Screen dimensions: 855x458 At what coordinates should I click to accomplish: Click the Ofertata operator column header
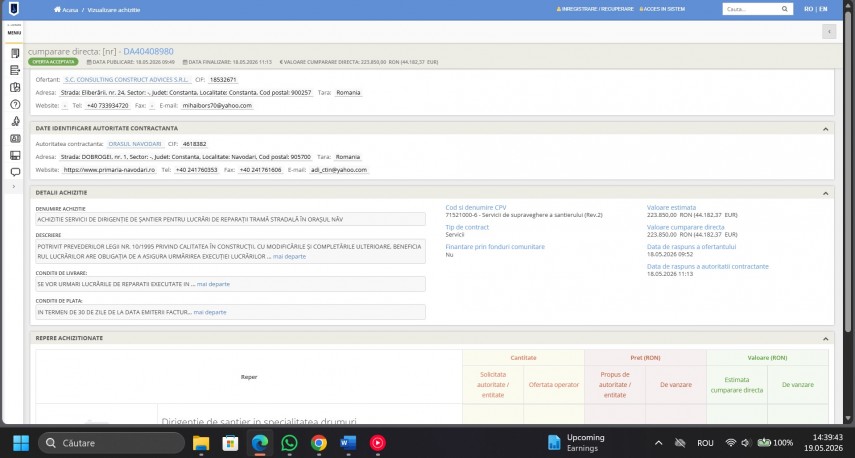click(553, 385)
